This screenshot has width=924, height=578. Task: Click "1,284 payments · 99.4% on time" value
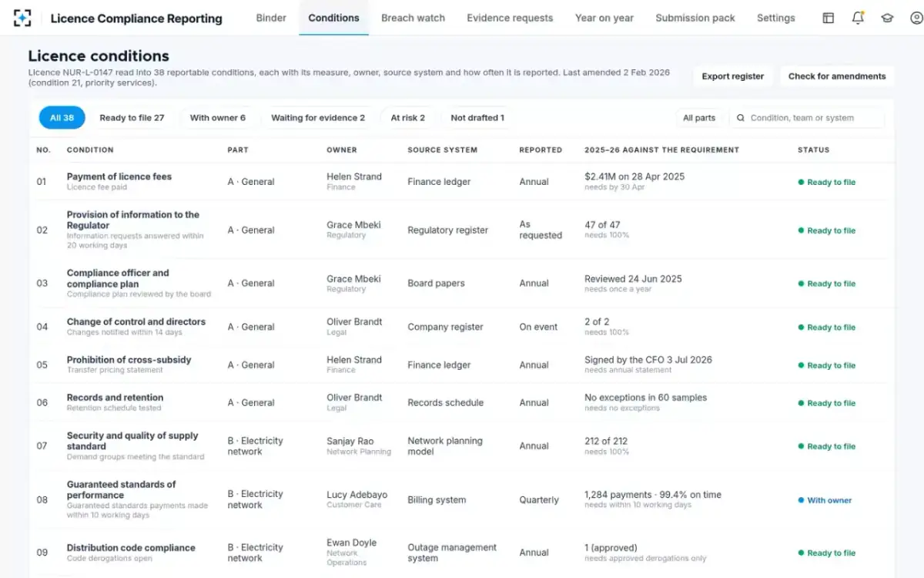[653, 495]
